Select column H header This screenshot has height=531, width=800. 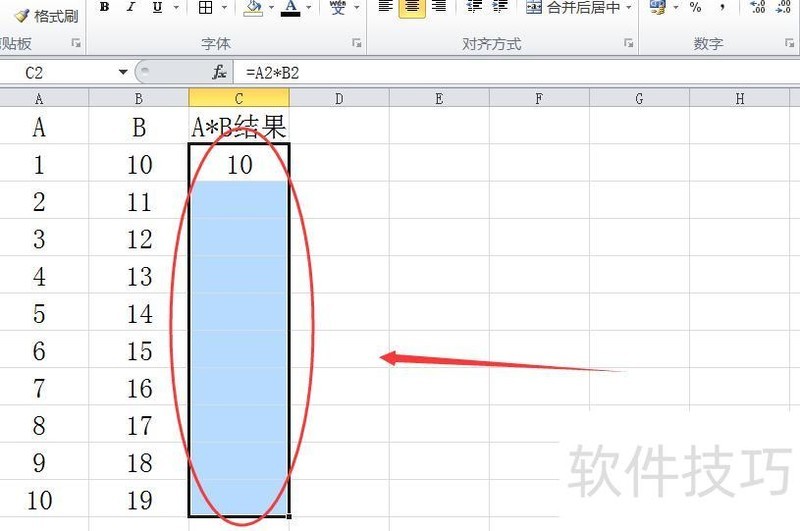click(x=739, y=98)
